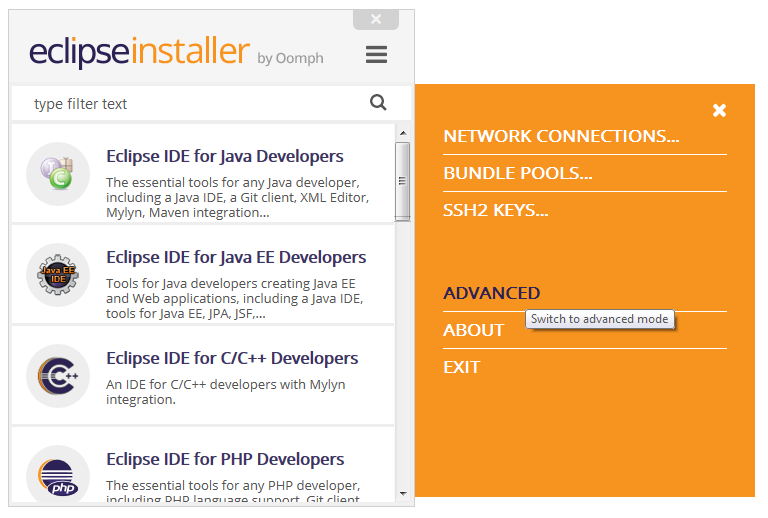The height and width of the screenshot is (518, 768).
Task: Click the eclipseinstaller logo
Action: coord(140,51)
